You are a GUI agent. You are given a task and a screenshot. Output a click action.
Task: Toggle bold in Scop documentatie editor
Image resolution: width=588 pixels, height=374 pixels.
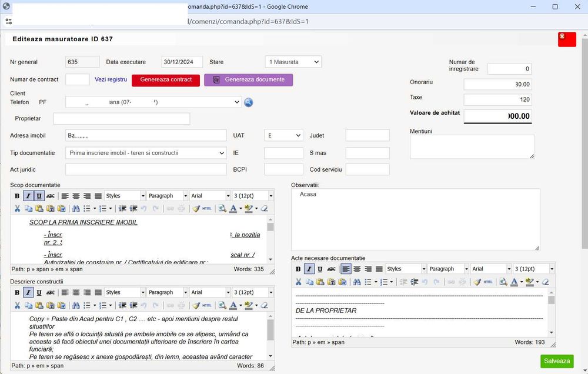click(x=17, y=196)
